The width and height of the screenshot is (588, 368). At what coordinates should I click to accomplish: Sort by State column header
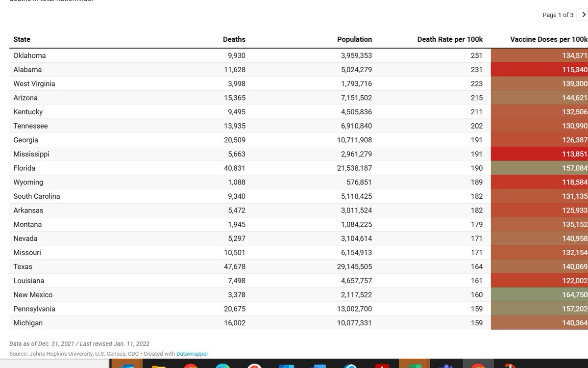[22, 39]
